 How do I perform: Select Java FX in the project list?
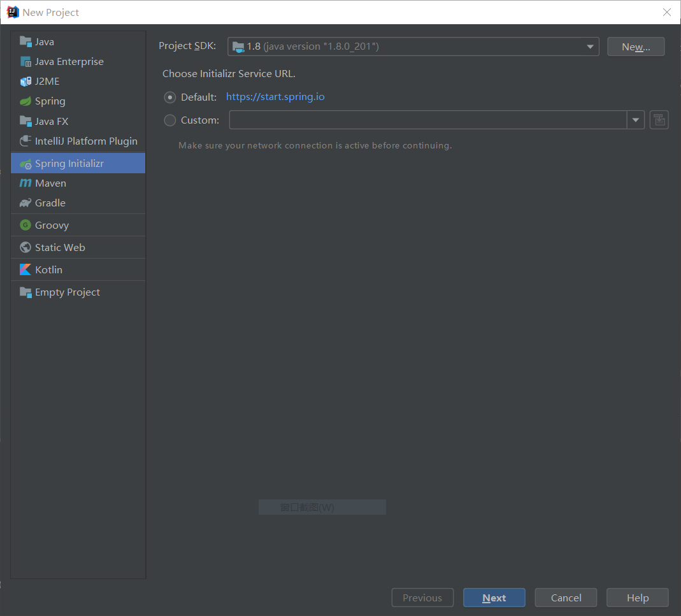point(78,121)
